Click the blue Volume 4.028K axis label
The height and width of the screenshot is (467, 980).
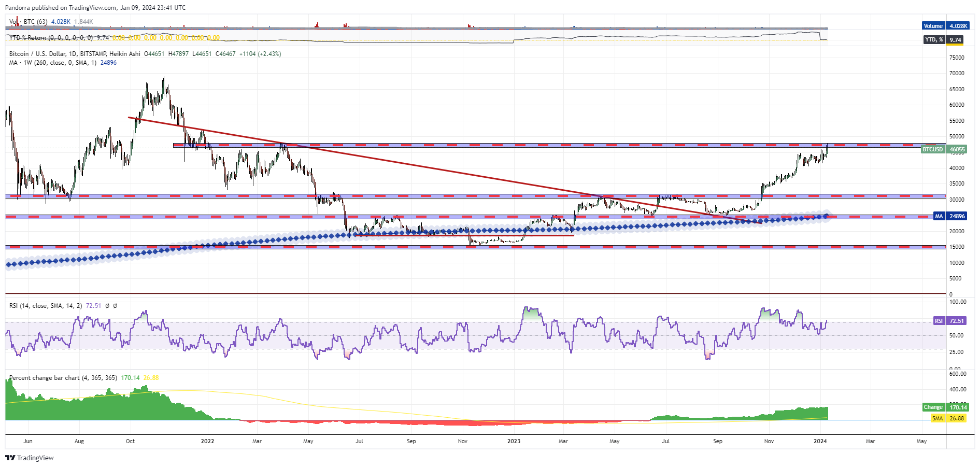[945, 26]
